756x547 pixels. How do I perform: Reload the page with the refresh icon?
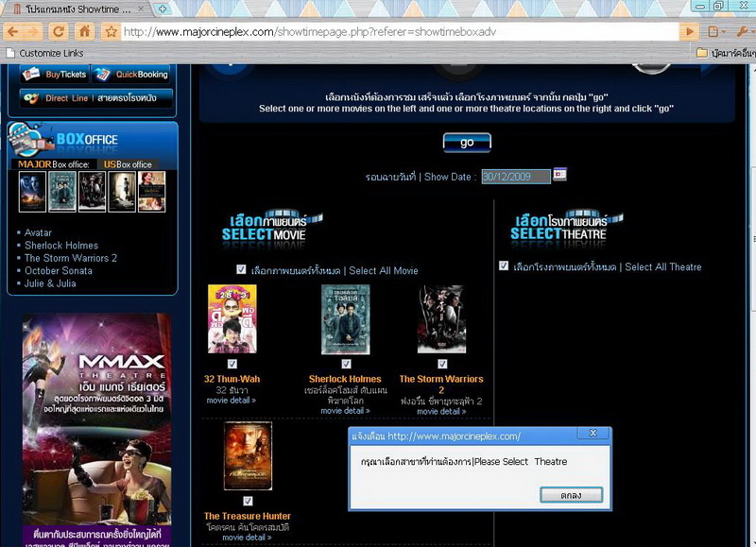coord(59,32)
